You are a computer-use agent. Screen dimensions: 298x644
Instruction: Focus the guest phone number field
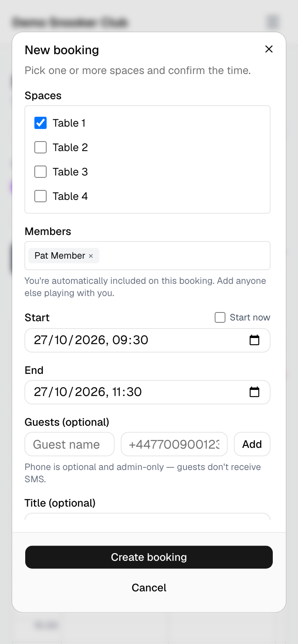pos(174,444)
